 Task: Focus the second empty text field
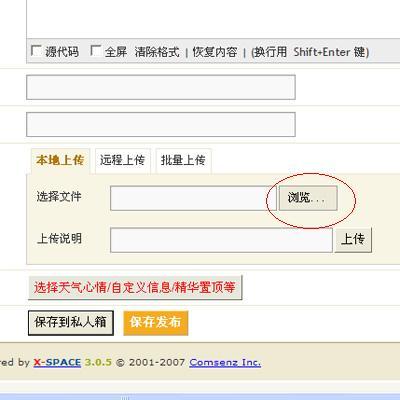pos(161,125)
